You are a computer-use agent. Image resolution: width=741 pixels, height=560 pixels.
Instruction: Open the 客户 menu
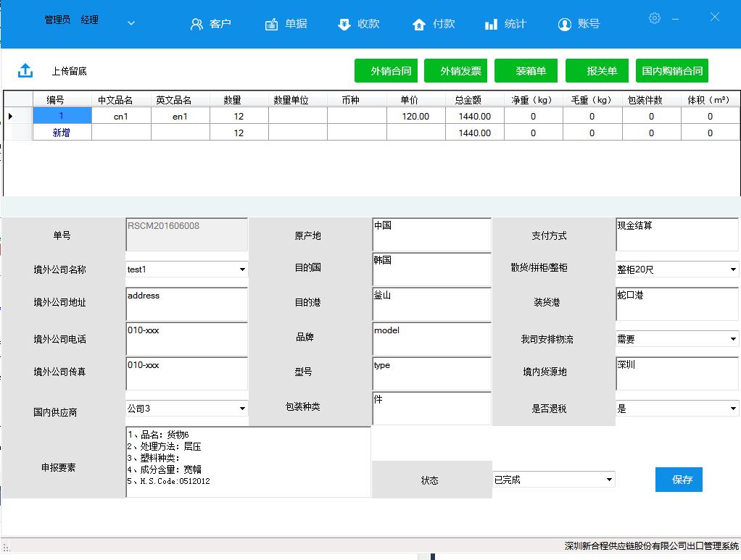point(220,24)
